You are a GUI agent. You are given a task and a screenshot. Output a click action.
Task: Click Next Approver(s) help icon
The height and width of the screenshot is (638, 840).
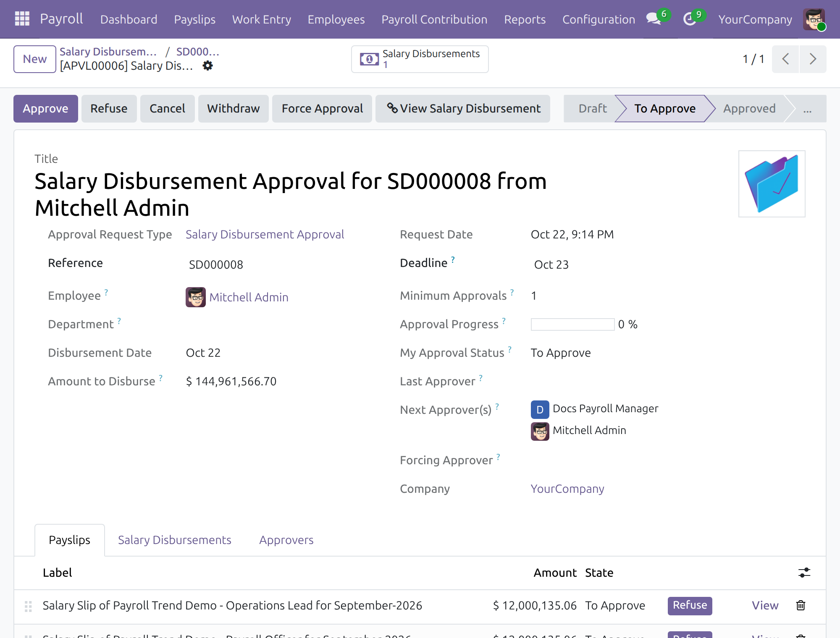(x=497, y=407)
